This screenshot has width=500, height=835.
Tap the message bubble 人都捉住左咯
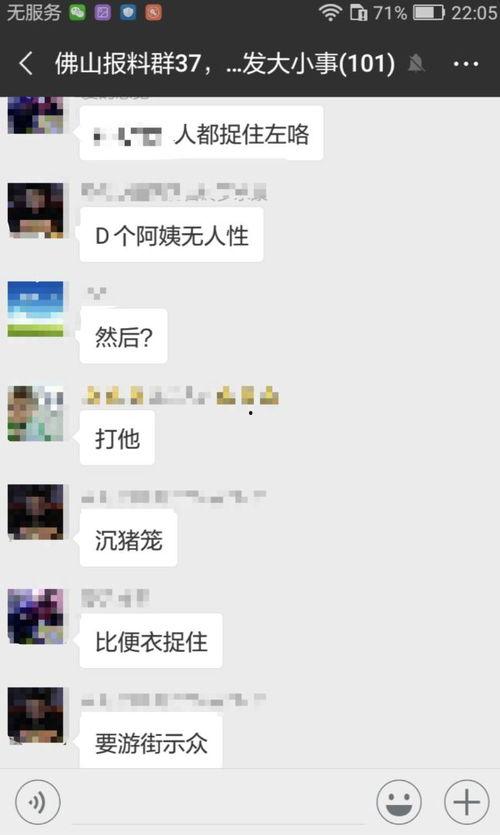(x=201, y=133)
